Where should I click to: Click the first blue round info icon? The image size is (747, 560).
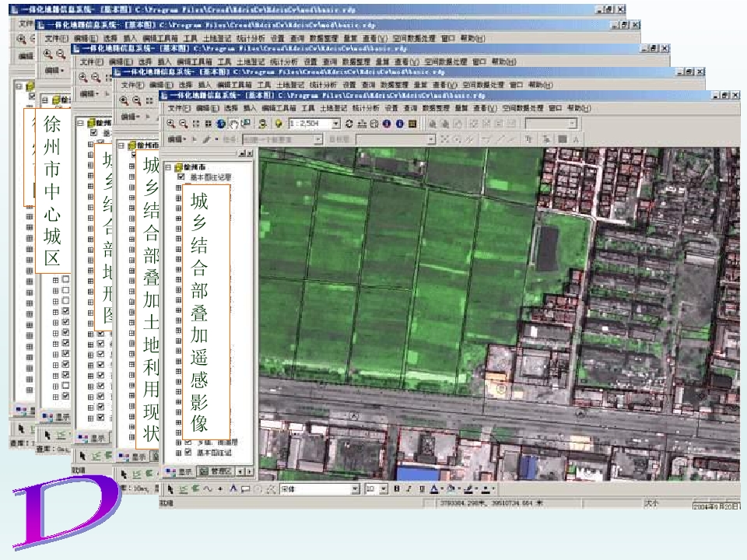click(x=387, y=124)
